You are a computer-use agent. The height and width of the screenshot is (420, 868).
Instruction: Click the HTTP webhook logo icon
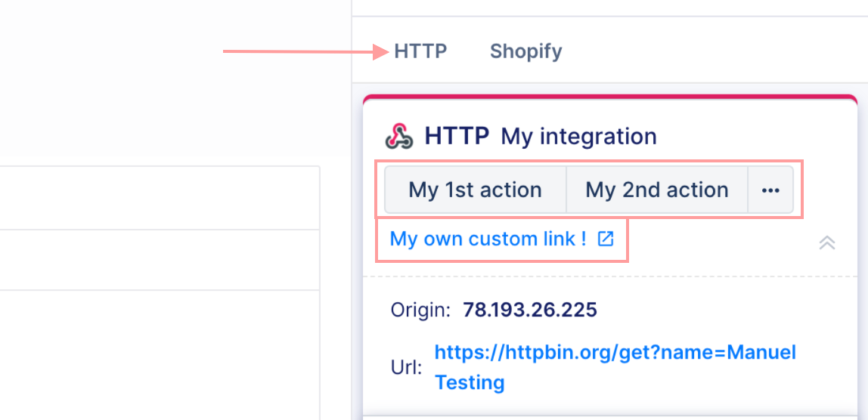pos(399,136)
